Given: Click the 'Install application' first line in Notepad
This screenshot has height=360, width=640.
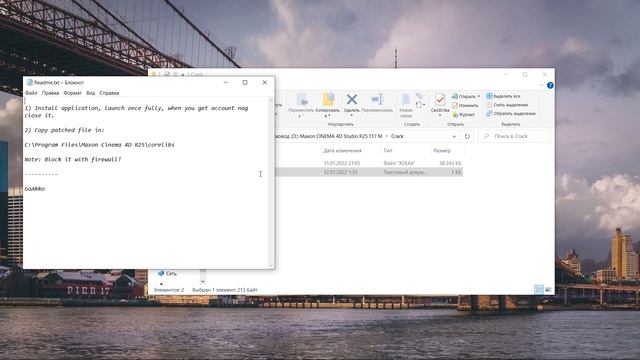Looking at the screenshot, I should [x=136, y=108].
